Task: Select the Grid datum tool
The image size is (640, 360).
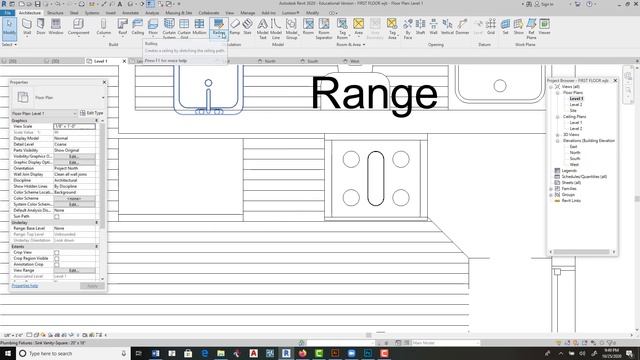Action: click(x=491, y=27)
